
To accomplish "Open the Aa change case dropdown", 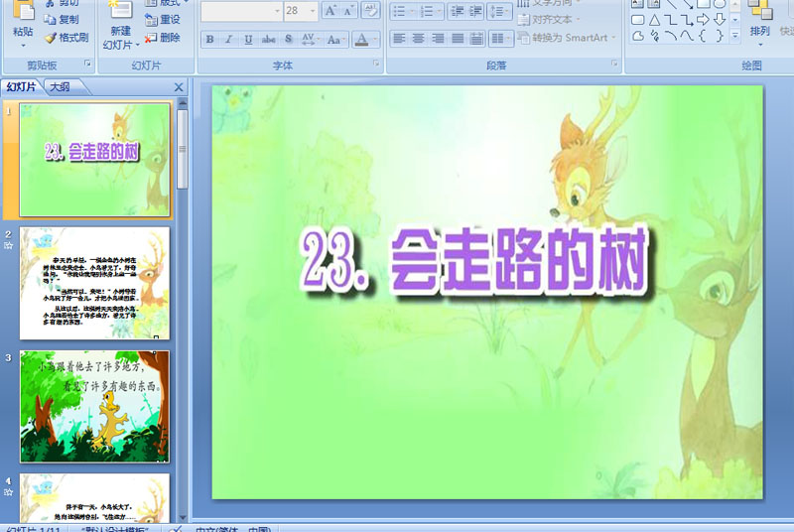I will (335, 39).
